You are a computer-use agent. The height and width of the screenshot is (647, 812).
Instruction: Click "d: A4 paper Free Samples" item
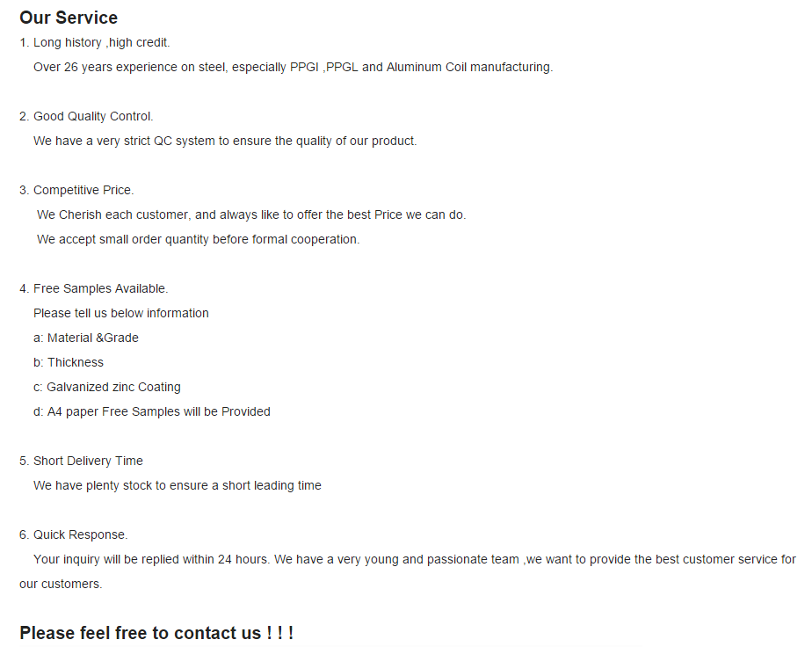(152, 411)
